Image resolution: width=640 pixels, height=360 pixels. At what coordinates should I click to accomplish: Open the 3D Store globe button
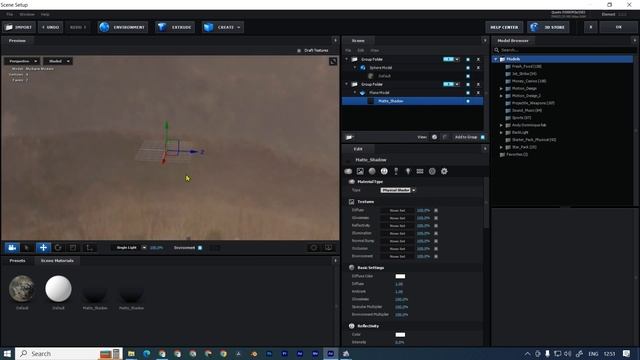(x=548, y=27)
